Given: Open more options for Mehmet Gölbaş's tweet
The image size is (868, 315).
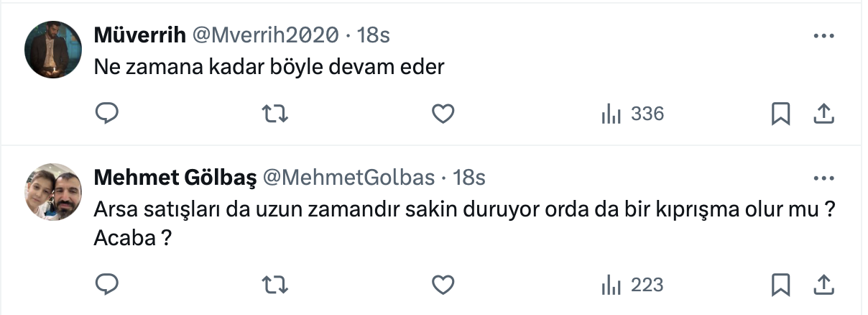Looking at the screenshot, I should [823, 177].
